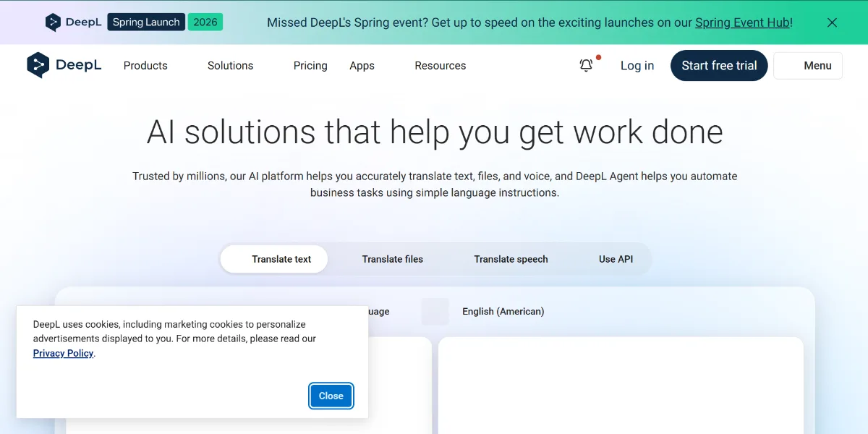Screen dimensions: 868x434
Task: Expand the Products menu
Action: [145, 66]
